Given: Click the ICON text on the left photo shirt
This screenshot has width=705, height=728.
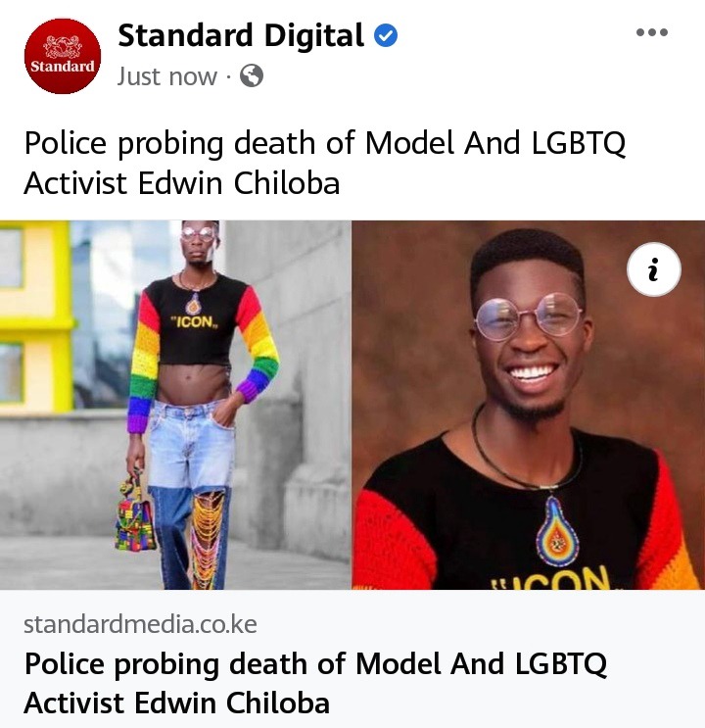Looking at the screenshot, I should [x=194, y=322].
